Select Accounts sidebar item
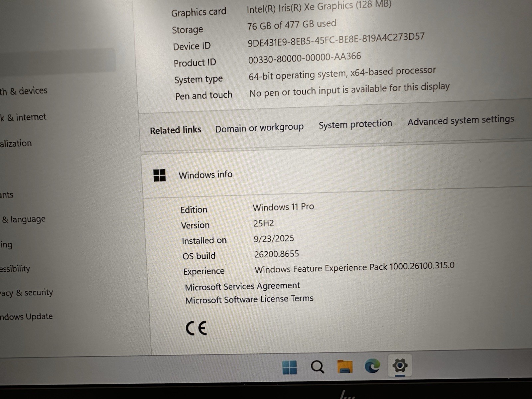Image resolution: width=532 pixels, height=399 pixels. click(7, 195)
